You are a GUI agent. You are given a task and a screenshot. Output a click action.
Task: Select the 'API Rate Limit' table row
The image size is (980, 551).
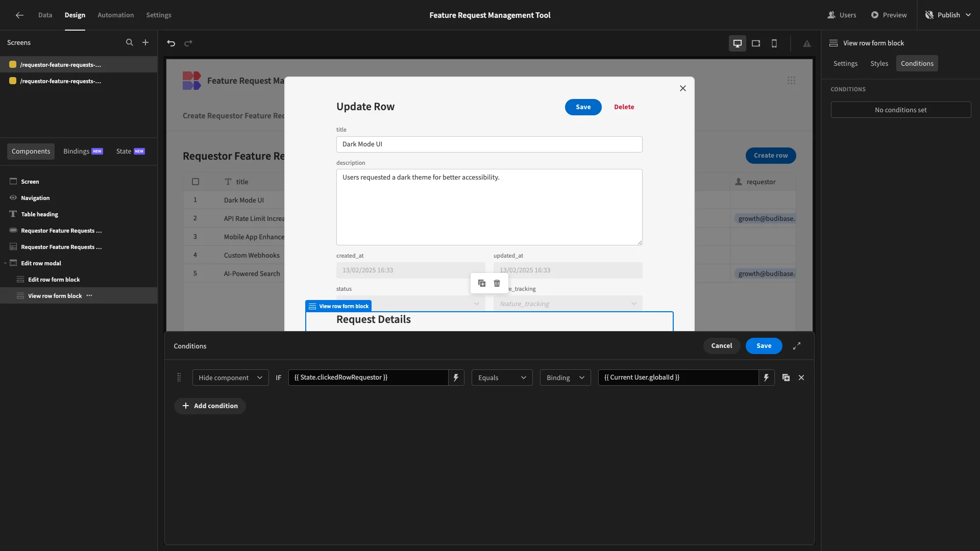pos(234,218)
